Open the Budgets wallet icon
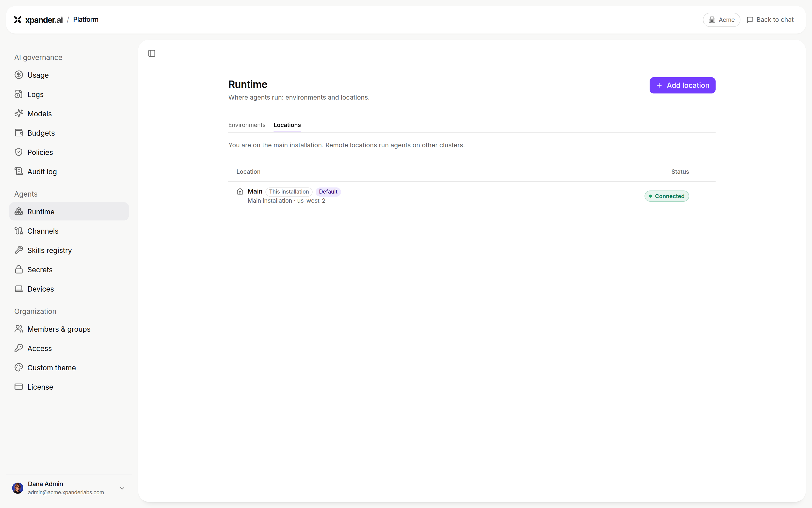The height and width of the screenshot is (508, 812). point(19,133)
